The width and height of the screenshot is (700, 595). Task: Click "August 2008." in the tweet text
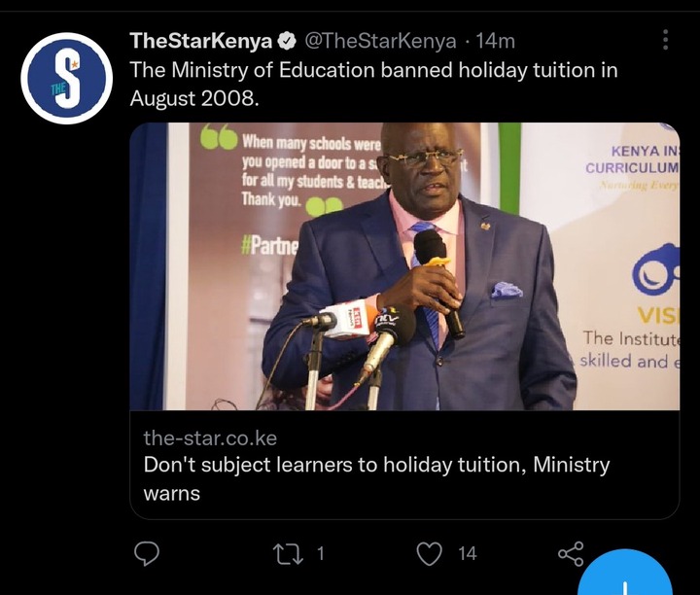pos(194,98)
